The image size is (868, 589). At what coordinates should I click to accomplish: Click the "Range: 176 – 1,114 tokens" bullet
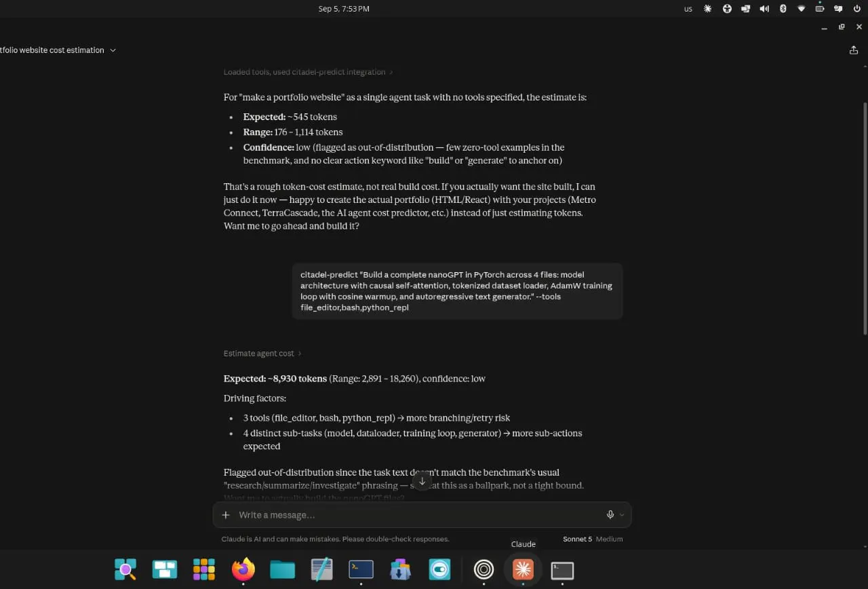coord(293,132)
